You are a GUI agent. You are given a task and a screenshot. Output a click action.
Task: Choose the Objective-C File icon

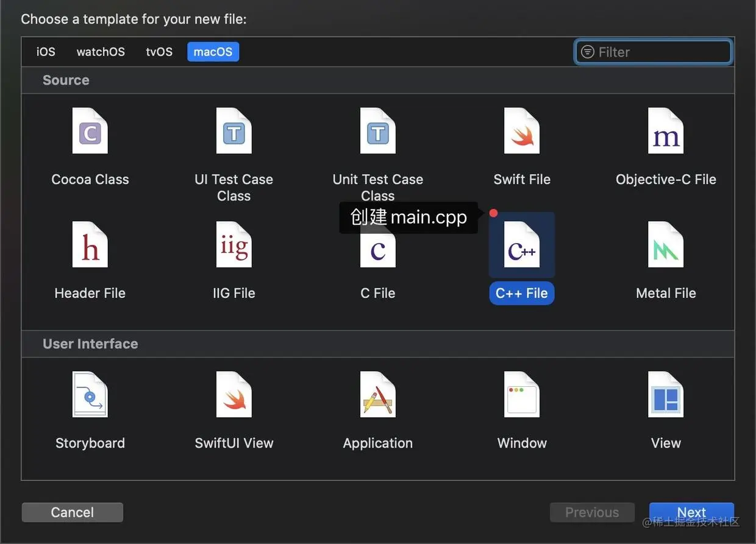point(666,131)
